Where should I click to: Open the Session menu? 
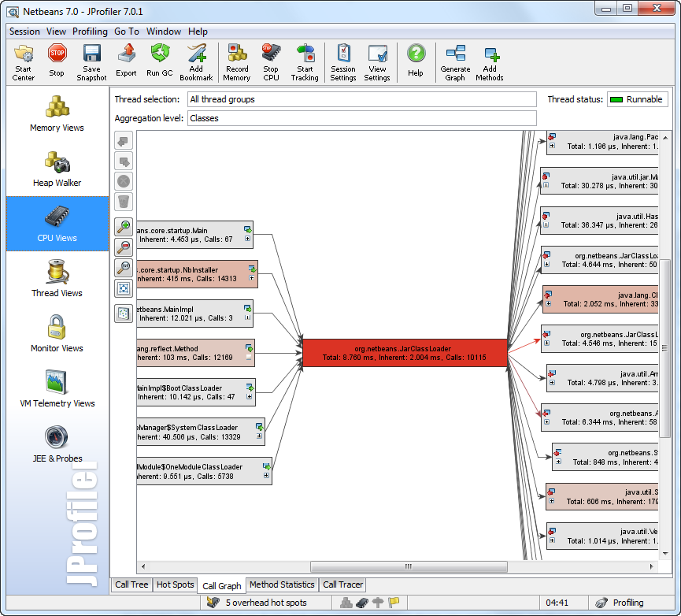pyautogui.click(x=24, y=32)
